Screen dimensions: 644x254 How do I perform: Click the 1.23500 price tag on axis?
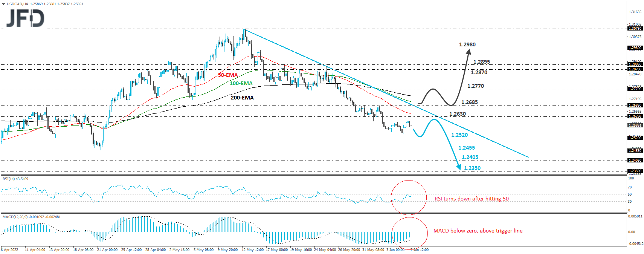(x=635, y=171)
